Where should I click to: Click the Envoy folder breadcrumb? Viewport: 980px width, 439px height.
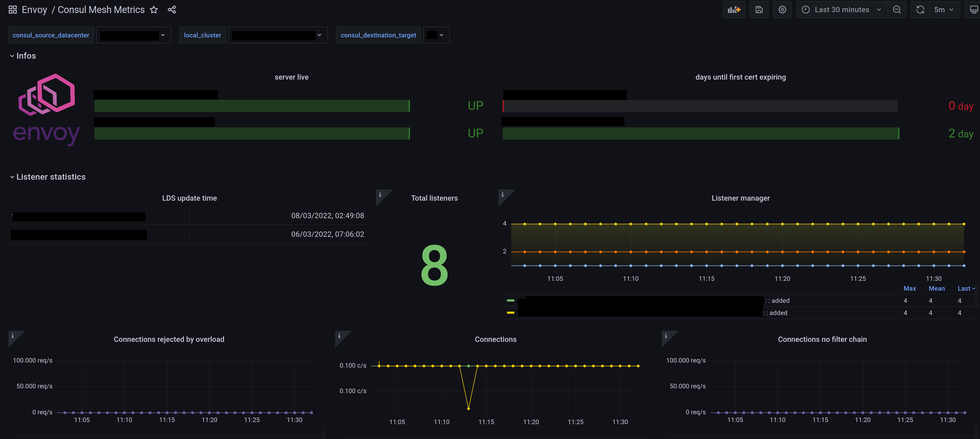pyautogui.click(x=34, y=10)
